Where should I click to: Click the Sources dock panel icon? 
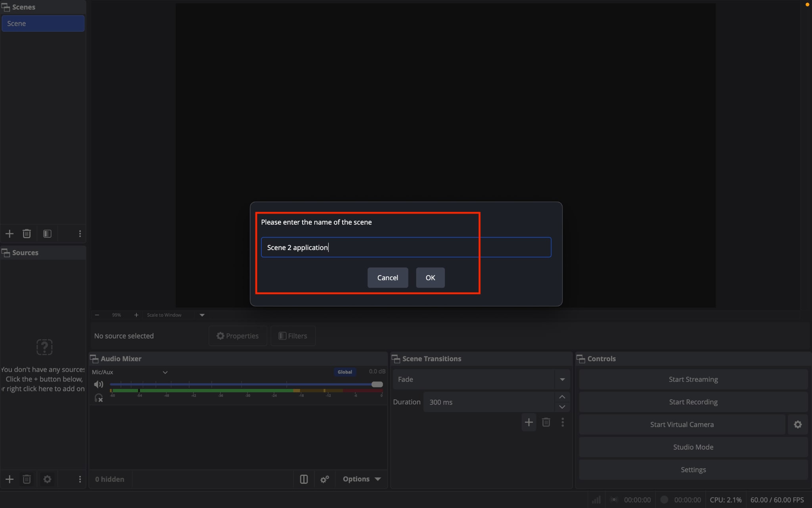[x=6, y=253]
